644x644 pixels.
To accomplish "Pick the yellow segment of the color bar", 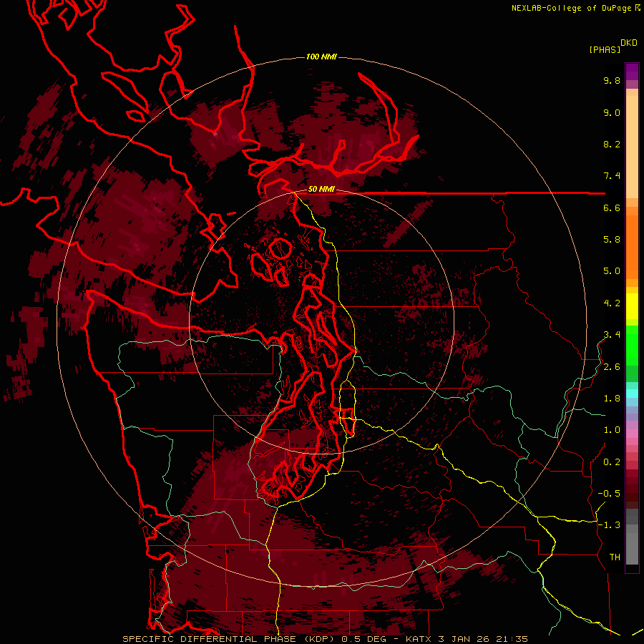I will 632,306.
